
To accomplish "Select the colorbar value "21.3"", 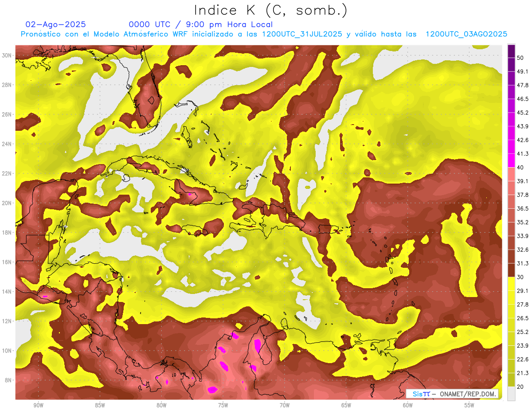I will pyautogui.click(x=523, y=373).
